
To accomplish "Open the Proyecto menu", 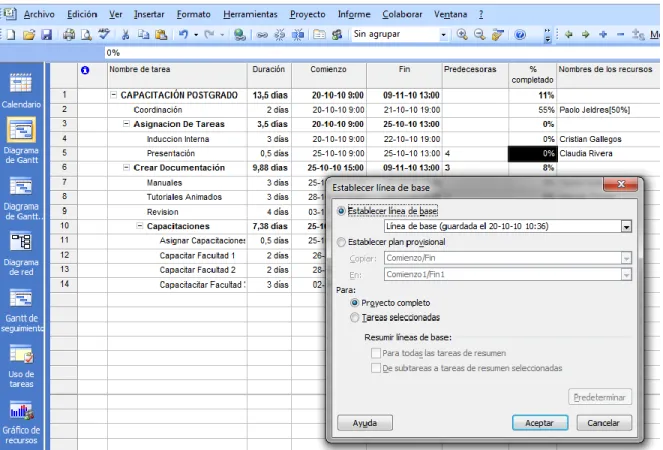I will coord(307,14).
